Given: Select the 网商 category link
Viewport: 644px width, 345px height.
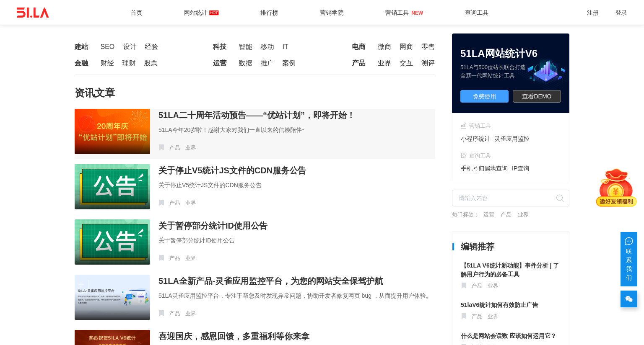Looking at the screenshot, I should [406, 47].
